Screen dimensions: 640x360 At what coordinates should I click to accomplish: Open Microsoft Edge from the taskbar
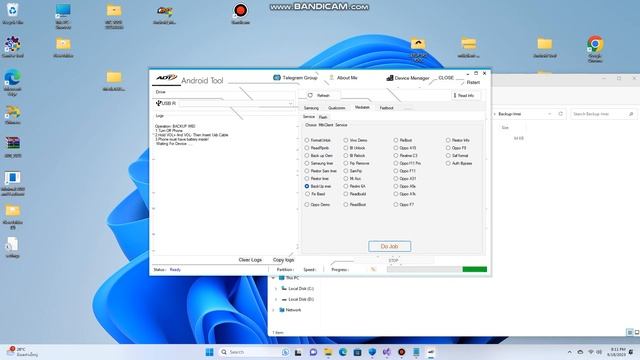click(x=342, y=352)
